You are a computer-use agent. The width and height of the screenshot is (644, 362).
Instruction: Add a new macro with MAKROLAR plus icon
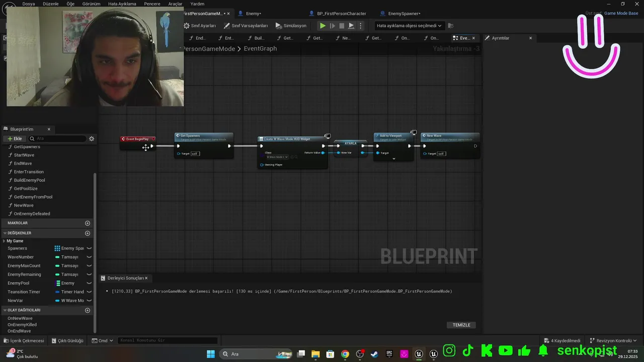click(88, 223)
